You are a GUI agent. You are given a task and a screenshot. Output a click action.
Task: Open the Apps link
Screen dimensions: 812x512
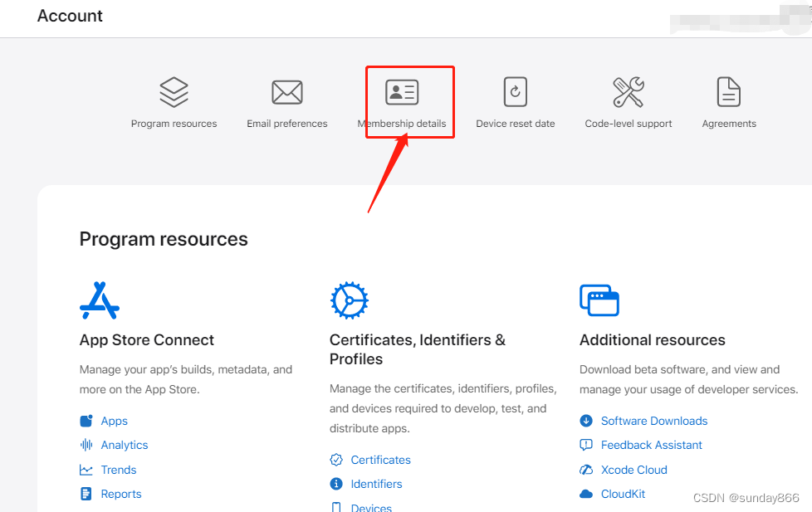click(x=114, y=421)
